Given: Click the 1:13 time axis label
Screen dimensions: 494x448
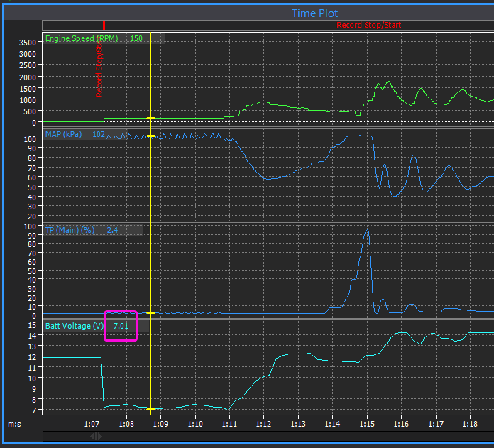Looking at the screenshot, I should point(298,424).
